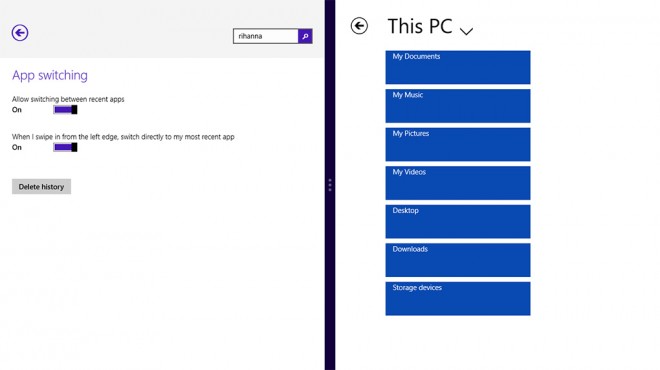
Task: Open the Desktop tile
Action: click(x=458, y=221)
